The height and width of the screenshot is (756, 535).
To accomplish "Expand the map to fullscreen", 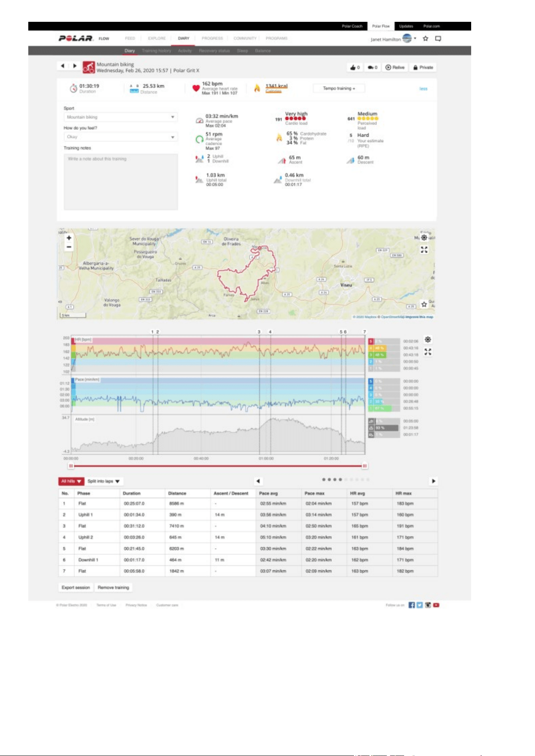I will 424,250.
